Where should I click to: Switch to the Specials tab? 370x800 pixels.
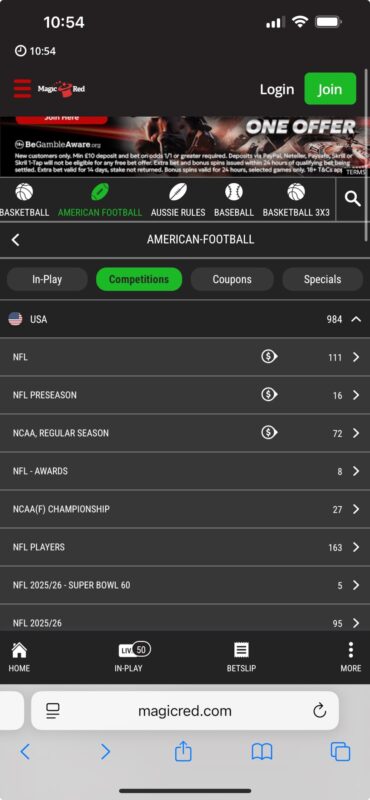pyautogui.click(x=323, y=279)
